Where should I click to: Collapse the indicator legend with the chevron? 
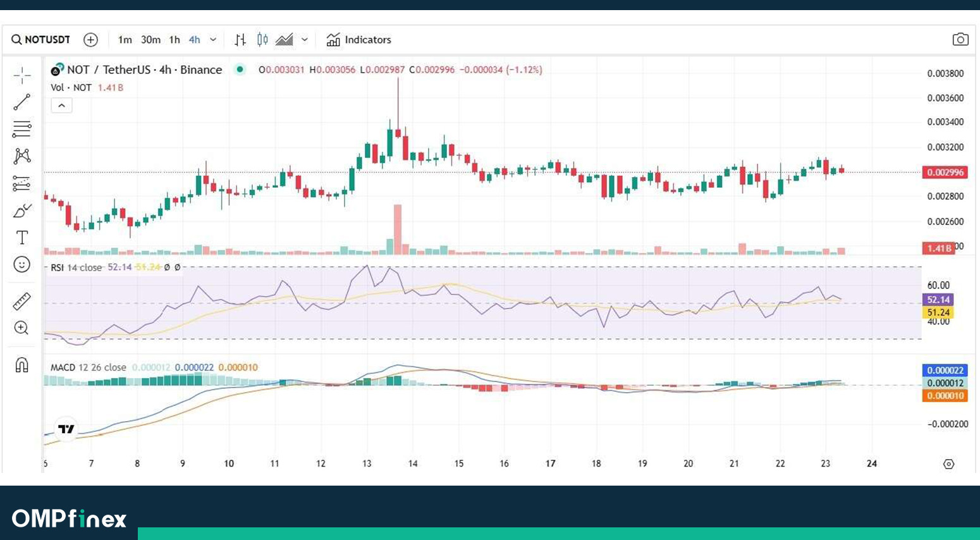click(61, 106)
